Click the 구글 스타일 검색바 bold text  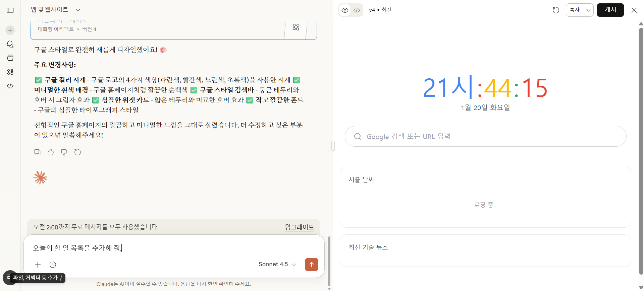click(227, 90)
